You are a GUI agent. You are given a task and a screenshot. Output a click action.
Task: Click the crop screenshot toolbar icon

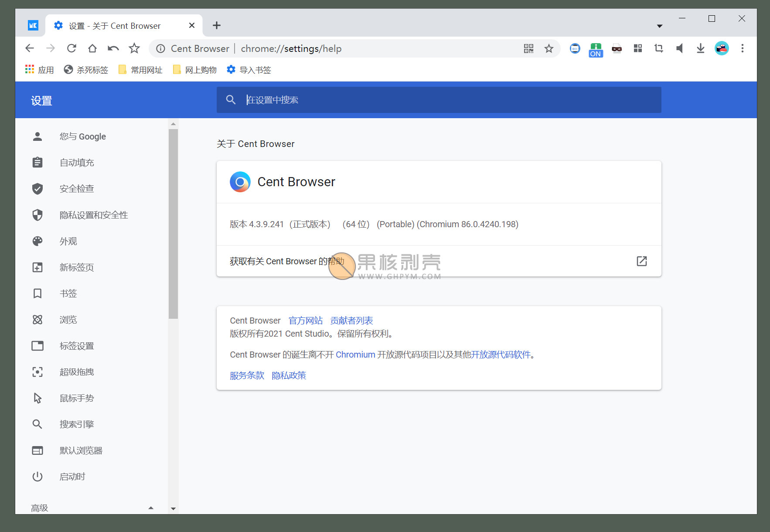(658, 48)
